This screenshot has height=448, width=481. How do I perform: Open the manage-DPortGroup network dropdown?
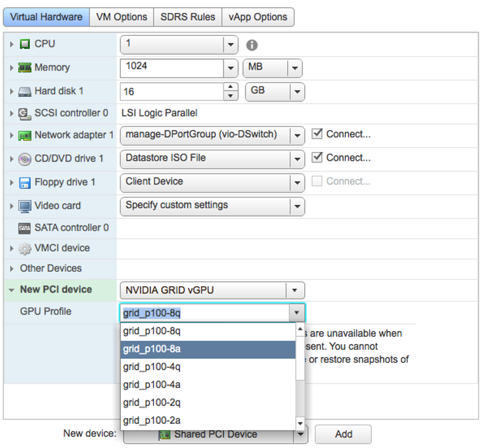pos(297,135)
